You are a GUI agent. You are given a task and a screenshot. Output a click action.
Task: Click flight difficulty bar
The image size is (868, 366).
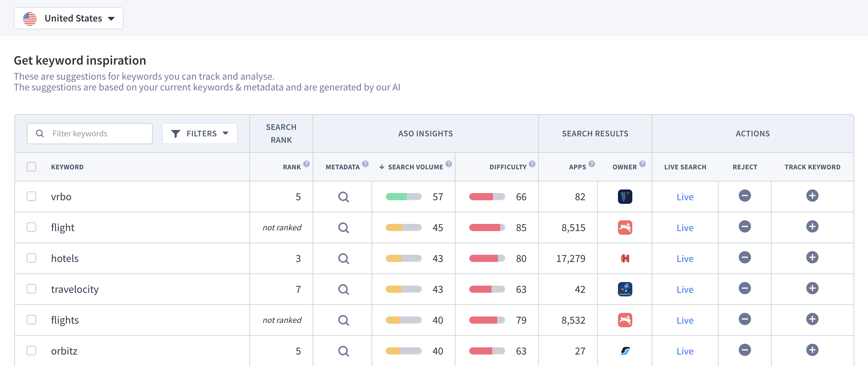pyautogui.click(x=487, y=227)
